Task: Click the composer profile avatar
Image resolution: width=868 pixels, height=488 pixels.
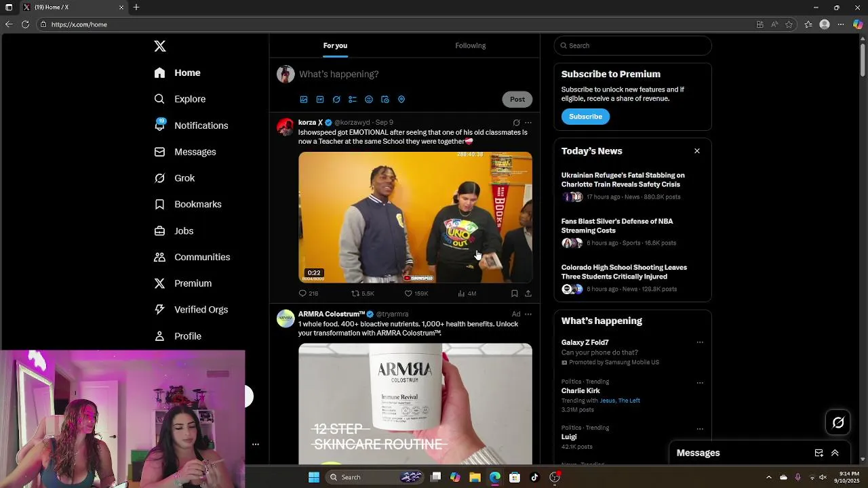Action: [x=285, y=75]
